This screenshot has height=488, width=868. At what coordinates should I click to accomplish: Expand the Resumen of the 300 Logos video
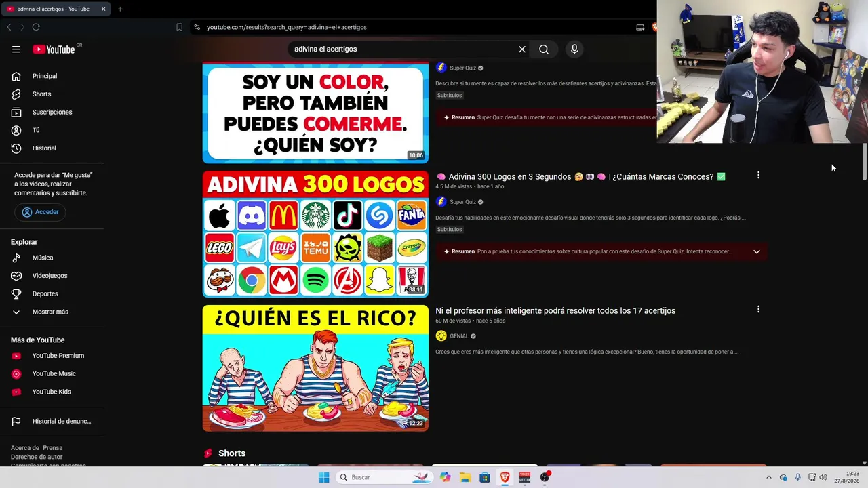757,252
